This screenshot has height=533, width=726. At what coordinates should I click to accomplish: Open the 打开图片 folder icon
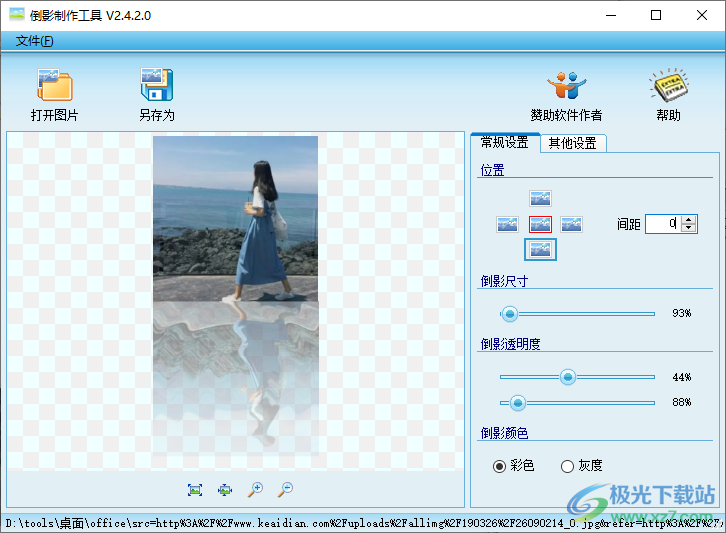click(55, 85)
